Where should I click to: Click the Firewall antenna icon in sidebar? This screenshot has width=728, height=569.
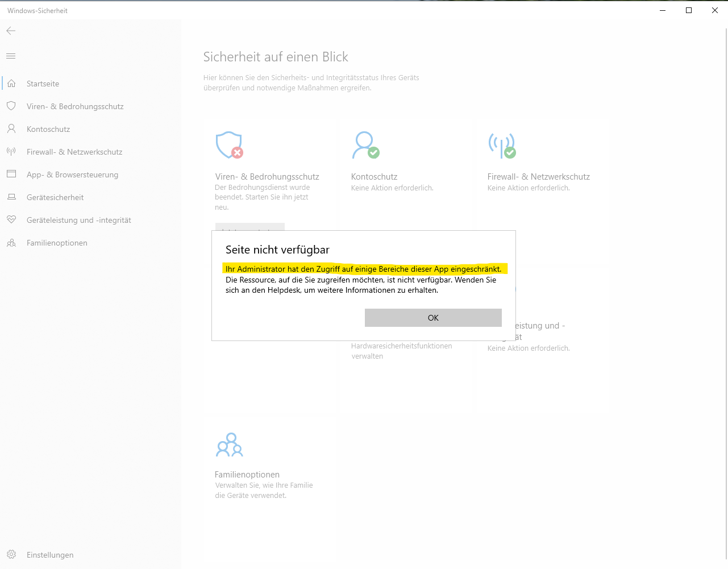coord(11,152)
